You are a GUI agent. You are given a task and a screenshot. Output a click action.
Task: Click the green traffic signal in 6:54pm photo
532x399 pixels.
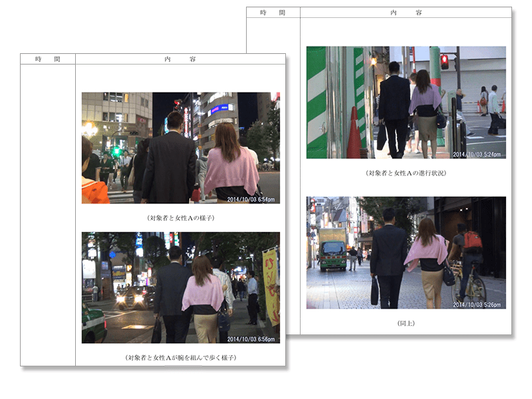coord(116,151)
